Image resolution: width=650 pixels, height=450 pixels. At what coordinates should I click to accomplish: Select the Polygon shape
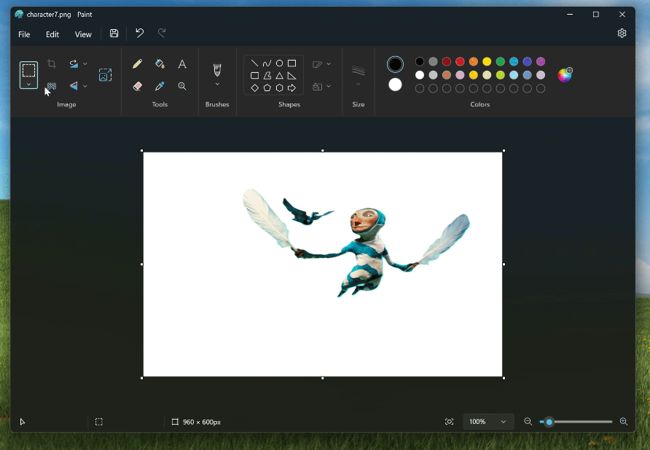(267, 76)
